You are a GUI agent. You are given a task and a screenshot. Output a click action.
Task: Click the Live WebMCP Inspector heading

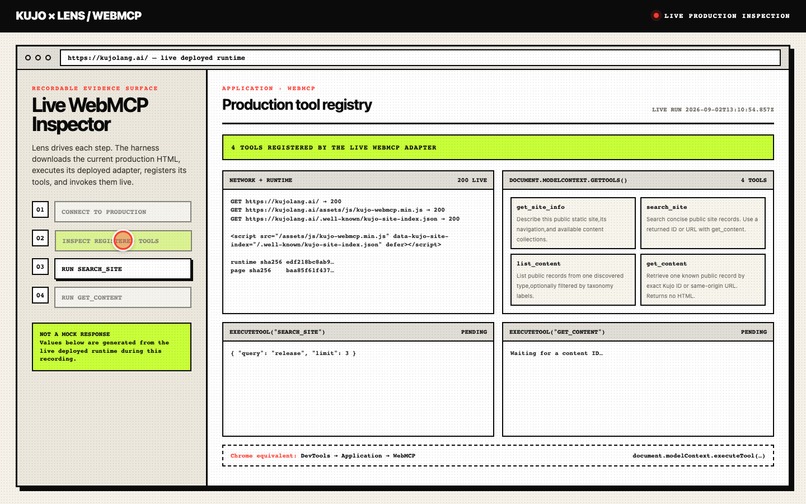click(90, 115)
